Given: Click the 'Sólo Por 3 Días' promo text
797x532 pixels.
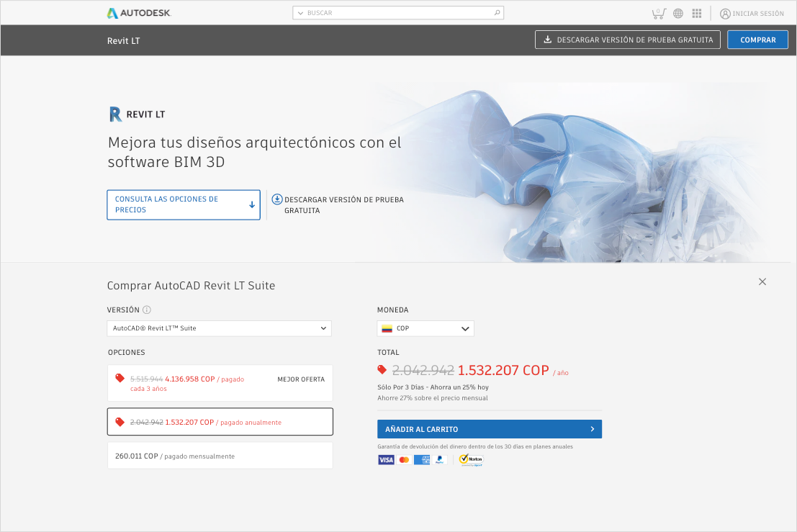Looking at the screenshot, I should pos(433,387).
